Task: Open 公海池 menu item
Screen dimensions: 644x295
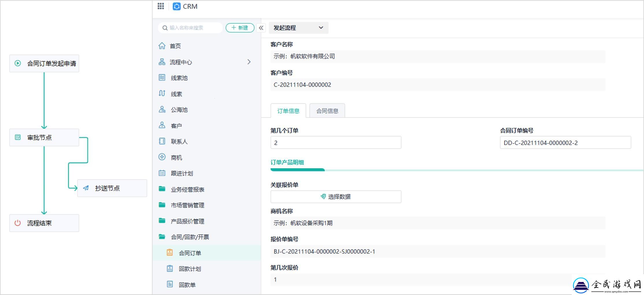Action: (207, 109)
